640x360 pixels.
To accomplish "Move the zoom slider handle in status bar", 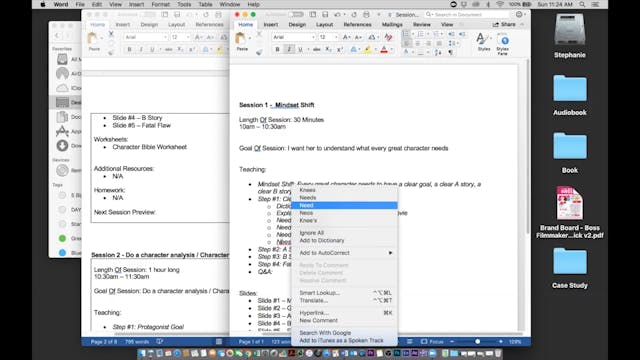I will [477, 341].
